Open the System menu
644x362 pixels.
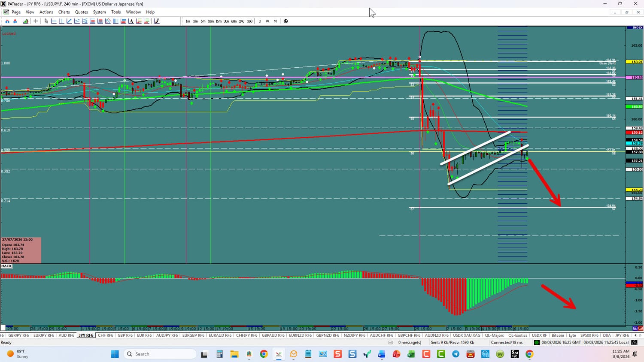coord(100,12)
